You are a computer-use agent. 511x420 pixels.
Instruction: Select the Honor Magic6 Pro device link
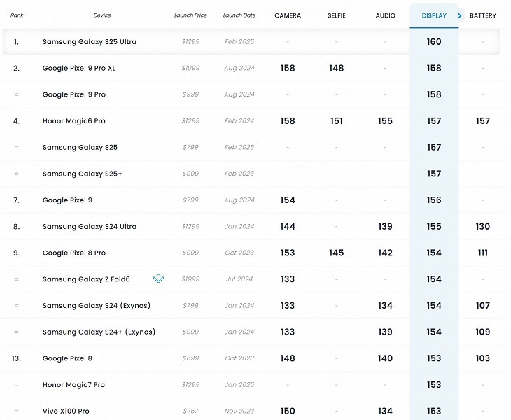click(x=74, y=121)
